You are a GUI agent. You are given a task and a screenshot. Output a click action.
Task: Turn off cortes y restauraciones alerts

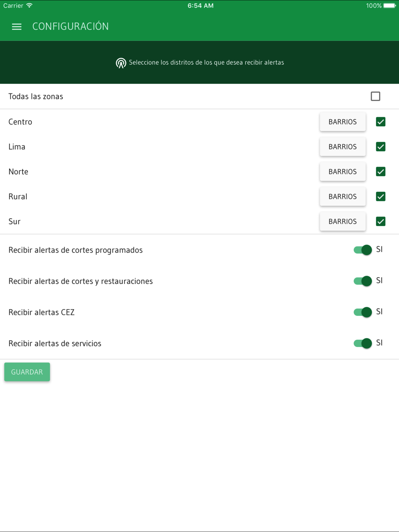pos(363,281)
